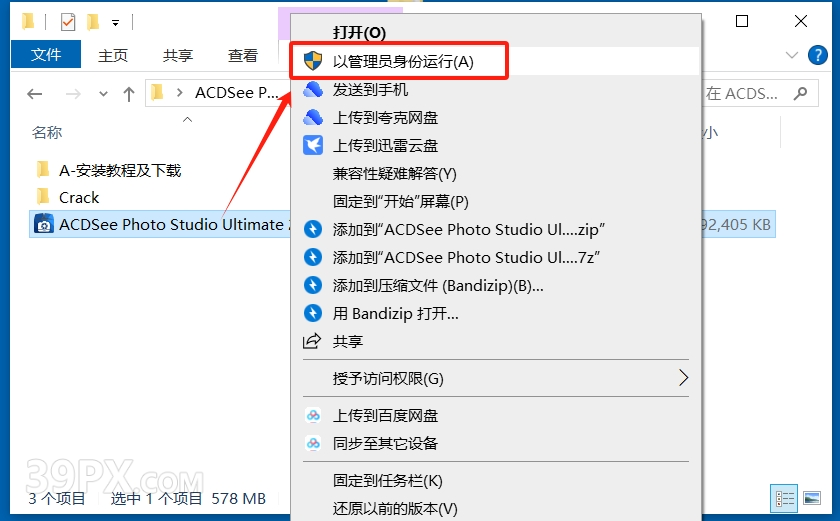Viewport: 840px width, 521px height.
Task: Click the Bandizip icon beside 用 Bandizip 打开
Action: pos(313,313)
